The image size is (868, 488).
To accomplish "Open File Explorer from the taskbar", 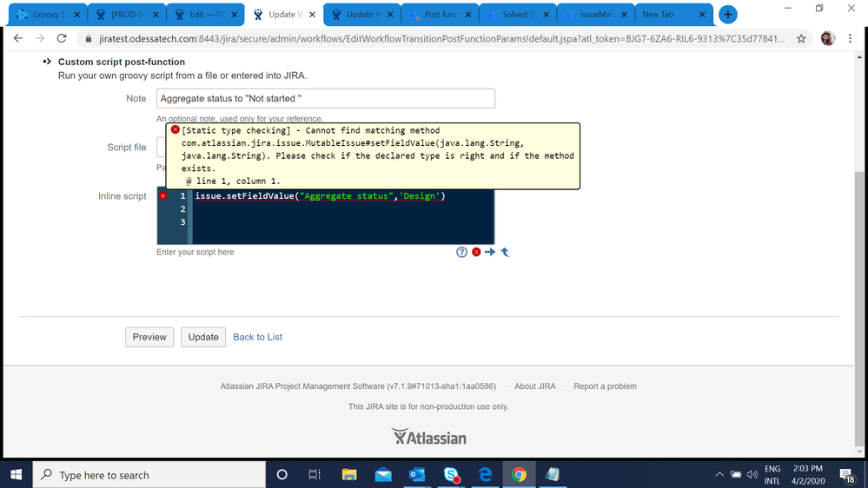I will click(349, 475).
